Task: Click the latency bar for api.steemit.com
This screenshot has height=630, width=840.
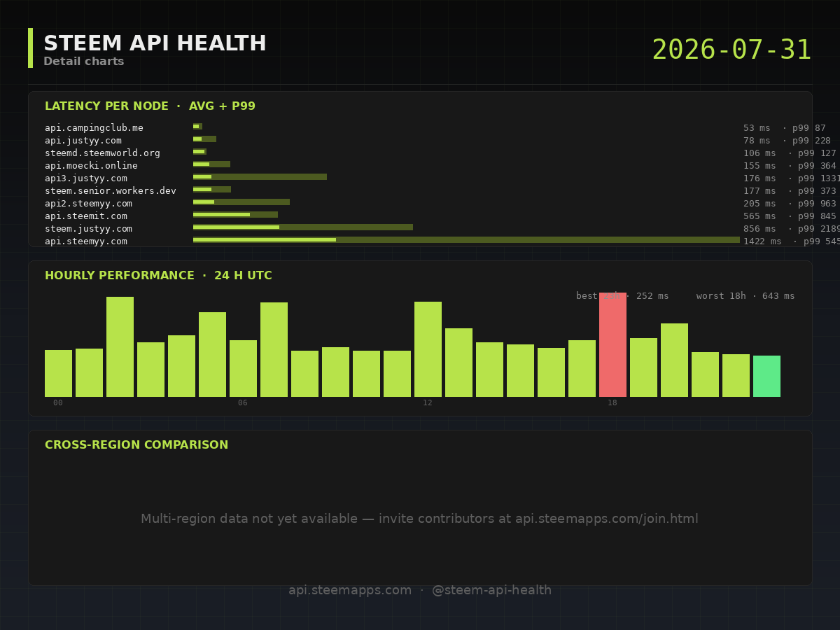Action: pyautogui.click(x=235, y=214)
